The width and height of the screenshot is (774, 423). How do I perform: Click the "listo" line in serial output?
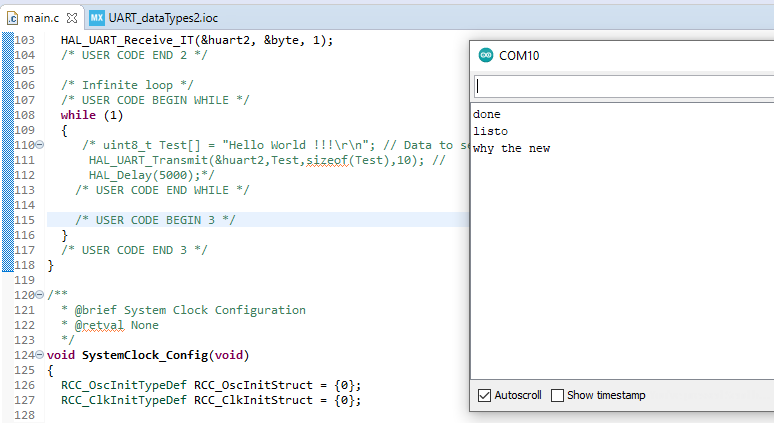[x=490, y=132]
